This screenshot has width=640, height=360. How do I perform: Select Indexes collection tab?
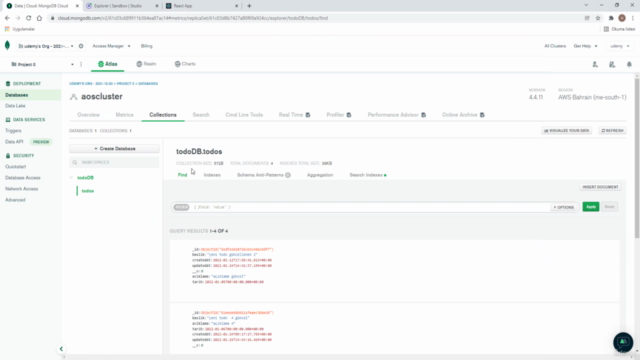(x=212, y=175)
